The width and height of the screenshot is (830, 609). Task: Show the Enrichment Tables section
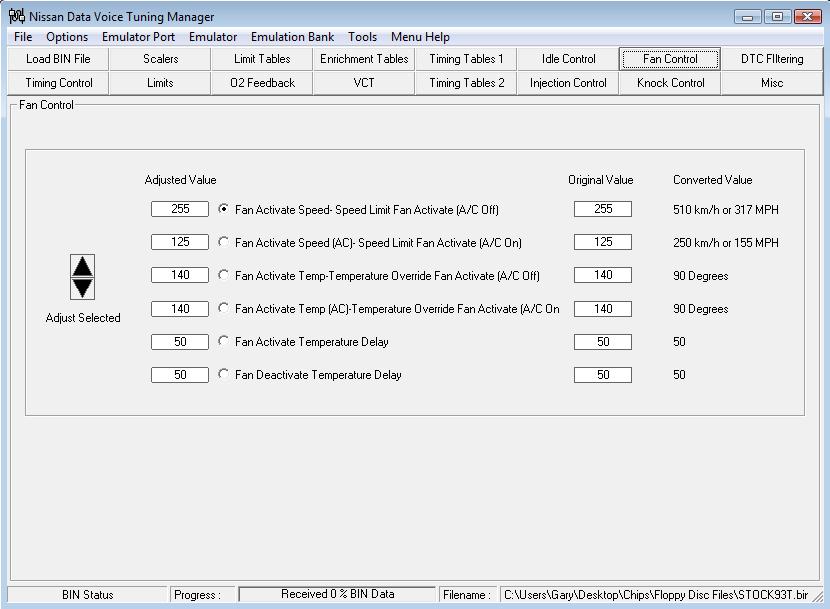pyautogui.click(x=364, y=59)
